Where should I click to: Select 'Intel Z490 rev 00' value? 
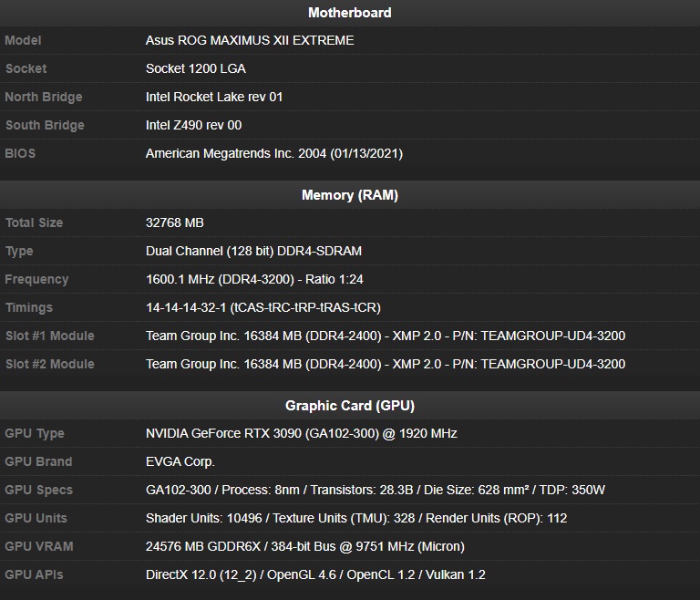[193, 125]
